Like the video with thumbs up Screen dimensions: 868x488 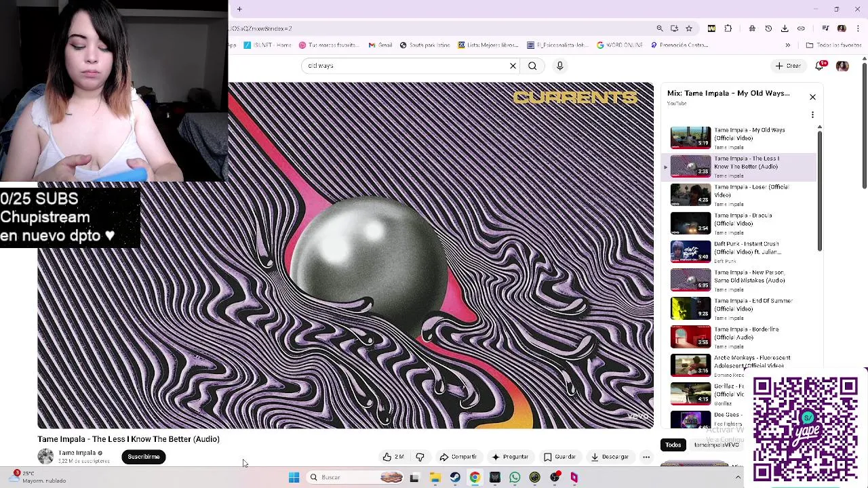(x=393, y=457)
